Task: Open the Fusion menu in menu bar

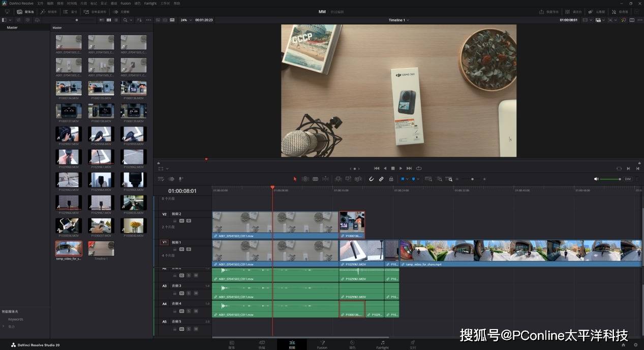Action: [126, 3]
